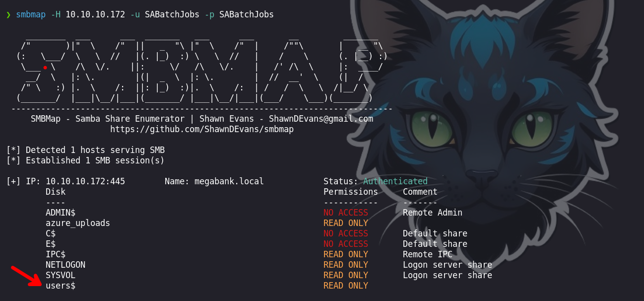Select the users$ share name
Image resolution: width=644 pixels, height=301 pixels.
point(61,286)
